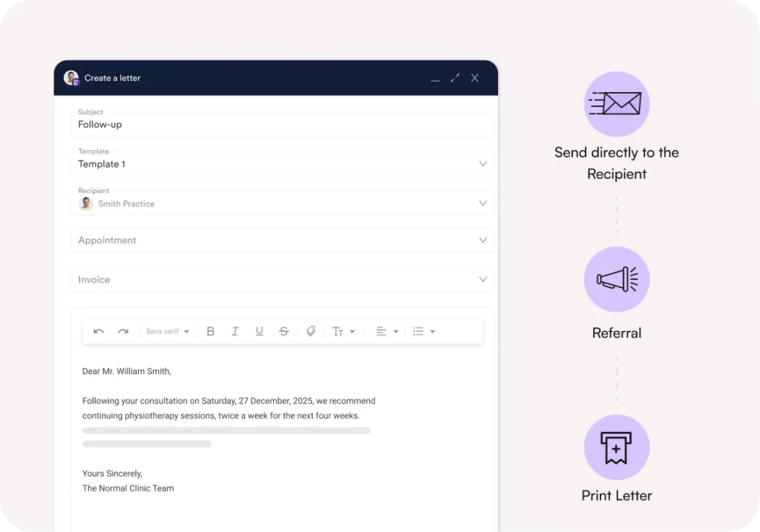Open the Invoice selector
The image size is (760, 532).
point(282,280)
